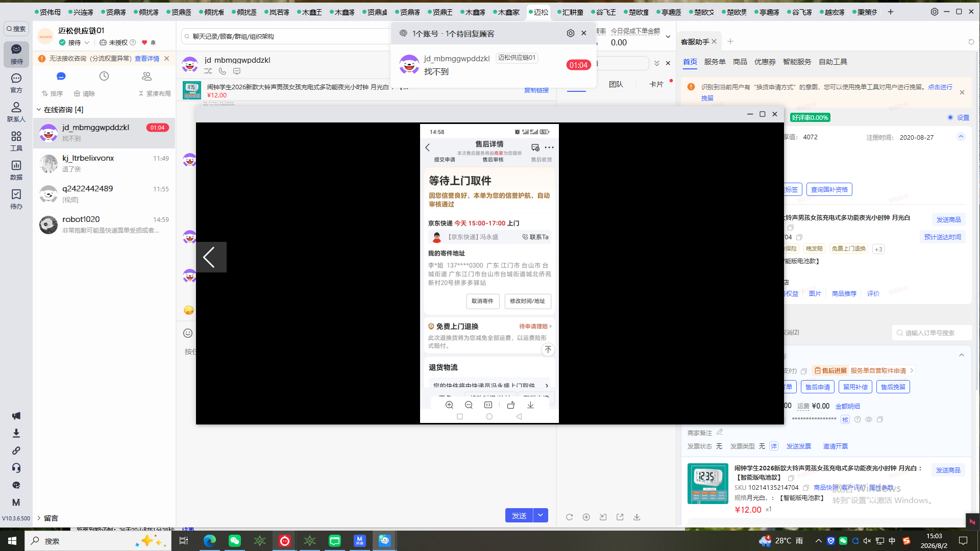Click the link chain icon in sidebar

coord(16,450)
